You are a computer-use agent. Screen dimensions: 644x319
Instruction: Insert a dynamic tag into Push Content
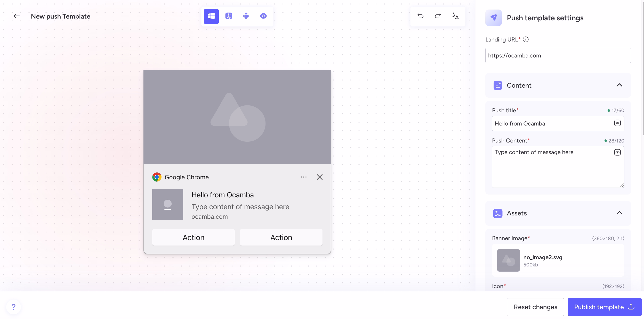pyautogui.click(x=617, y=152)
